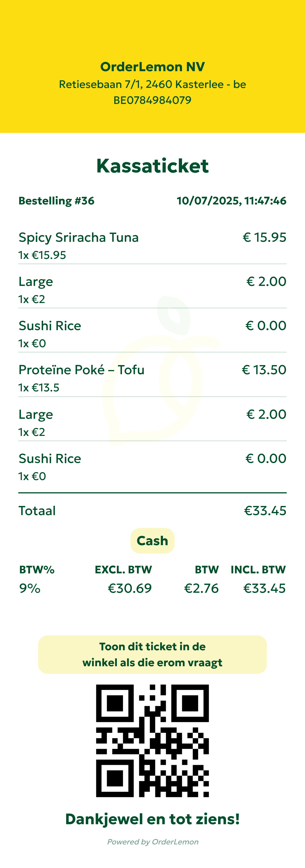305x868 pixels.
Task: Click the €2.76 BTW amount
Action: click(201, 588)
